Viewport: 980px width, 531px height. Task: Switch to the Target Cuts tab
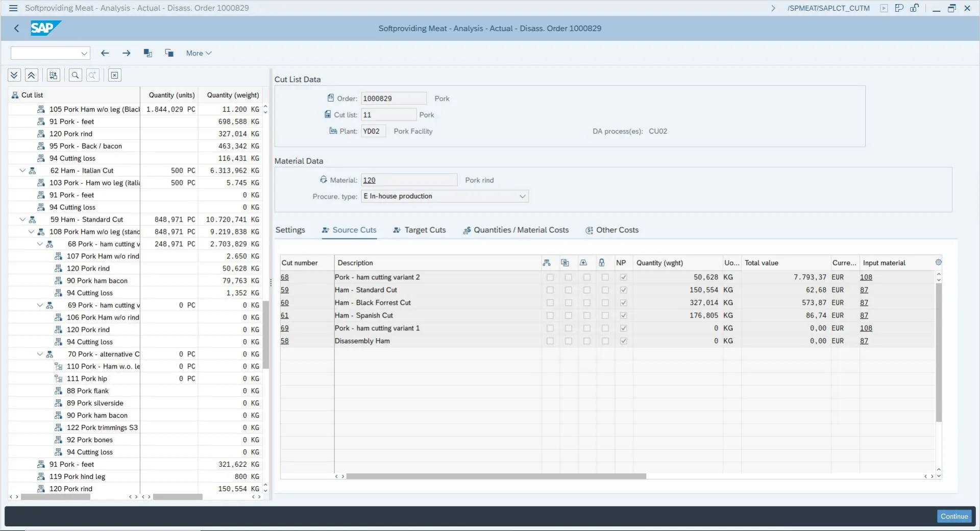[420, 230]
